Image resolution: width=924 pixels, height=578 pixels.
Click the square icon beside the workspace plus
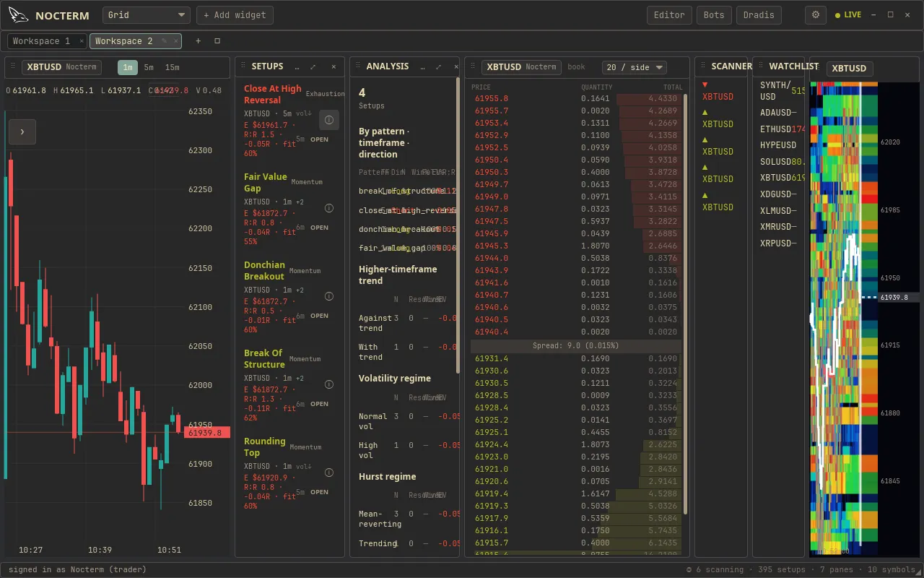click(217, 41)
